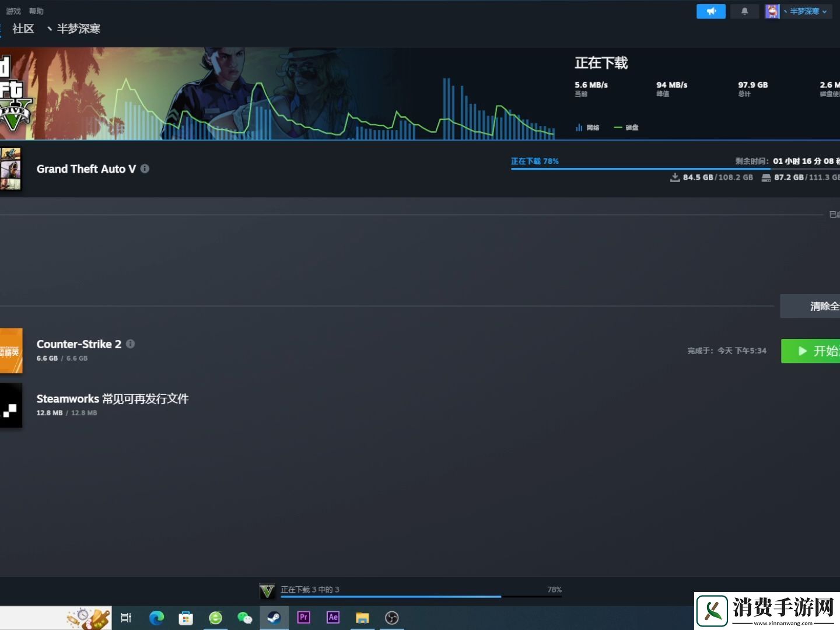Open the Grand Theft Auto V title
This screenshot has width=840, height=630.
pos(86,169)
